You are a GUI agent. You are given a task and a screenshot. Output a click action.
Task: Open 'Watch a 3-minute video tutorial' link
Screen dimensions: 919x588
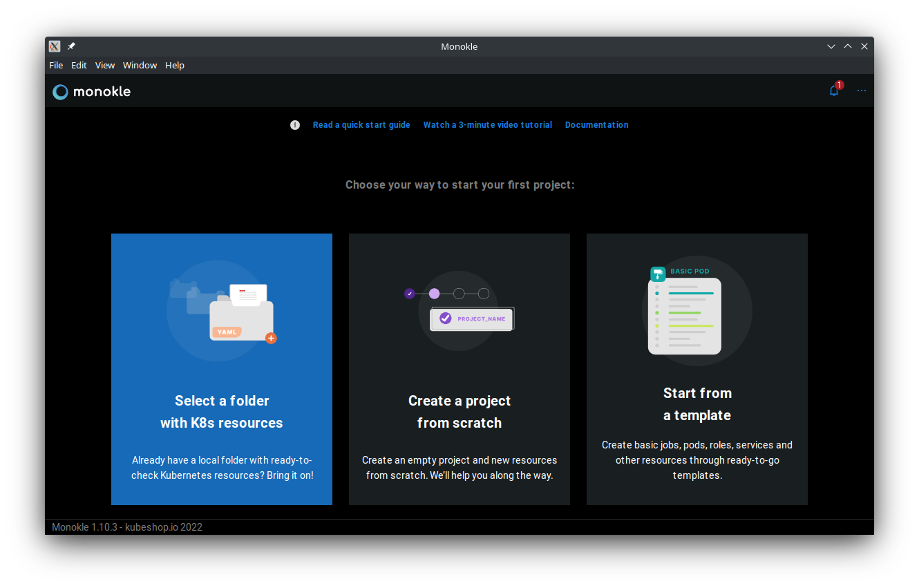pyautogui.click(x=488, y=125)
